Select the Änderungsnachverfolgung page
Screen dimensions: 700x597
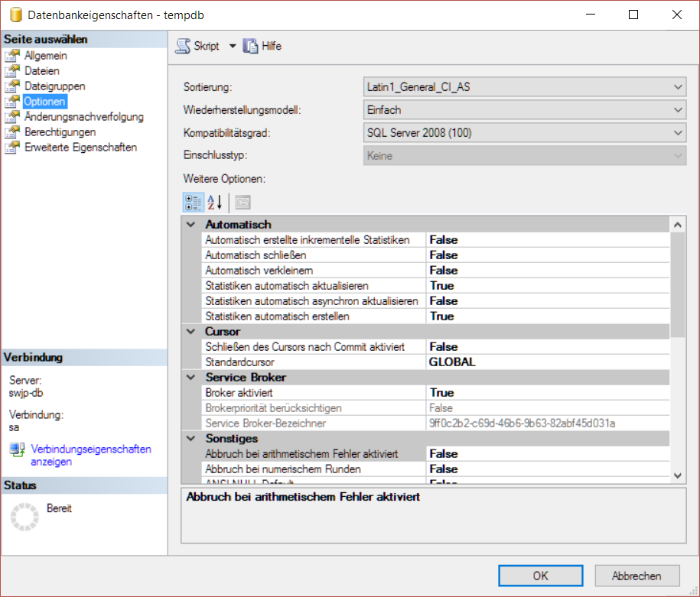(83, 117)
